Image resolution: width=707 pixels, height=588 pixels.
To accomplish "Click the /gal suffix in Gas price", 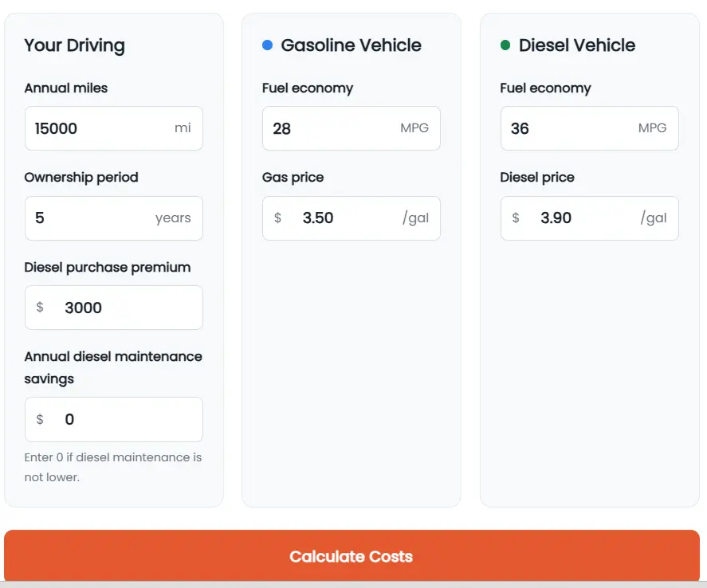I will click(x=416, y=218).
